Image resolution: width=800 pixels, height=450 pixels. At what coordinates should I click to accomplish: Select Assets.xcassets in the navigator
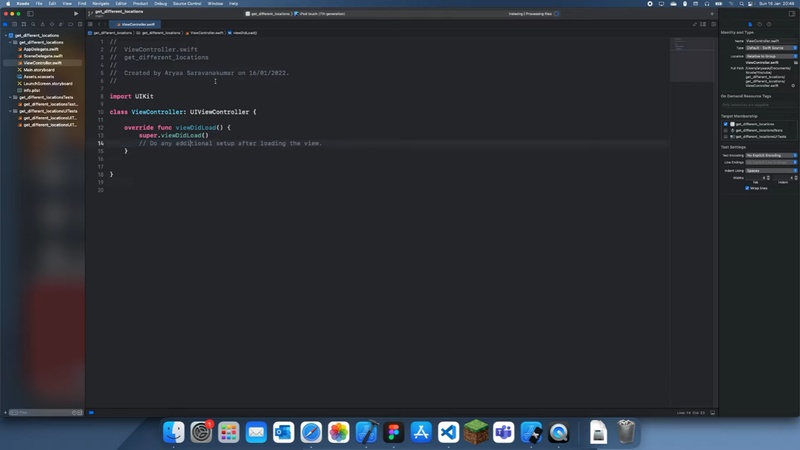pos(39,77)
